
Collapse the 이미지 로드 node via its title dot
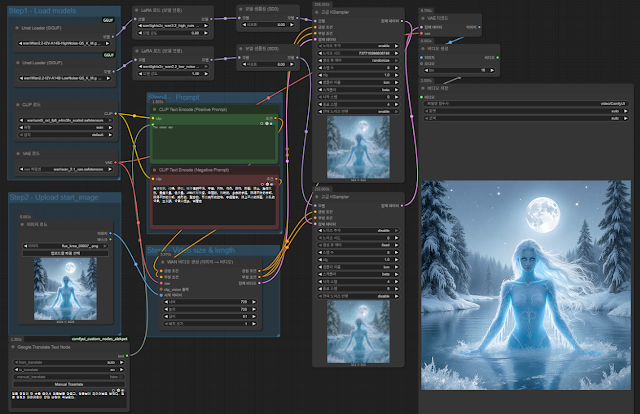(x=22, y=225)
